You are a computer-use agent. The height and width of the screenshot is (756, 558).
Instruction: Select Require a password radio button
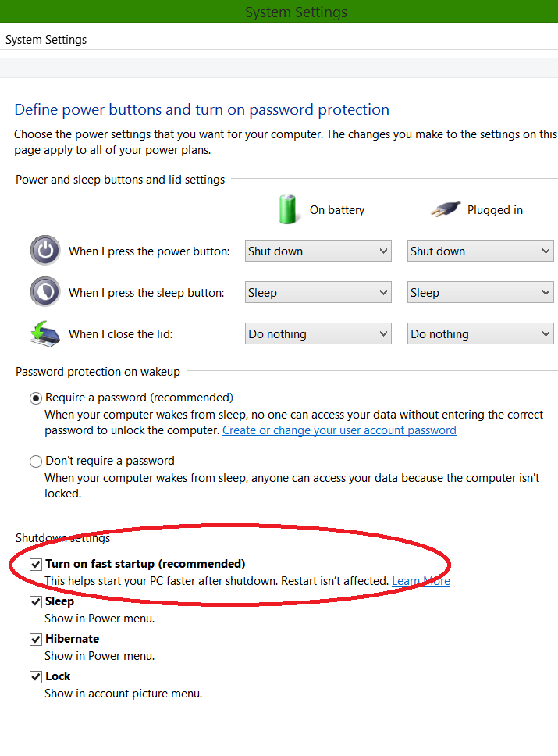[36, 398]
